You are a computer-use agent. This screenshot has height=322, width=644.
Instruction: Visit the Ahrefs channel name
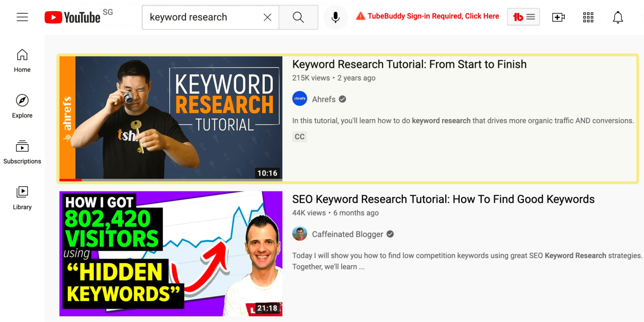pyautogui.click(x=323, y=99)
